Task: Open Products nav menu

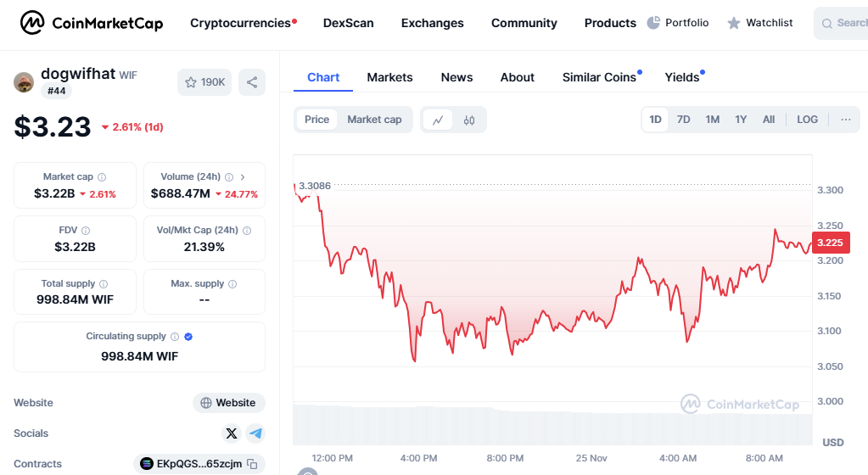Action: (610, 23)
